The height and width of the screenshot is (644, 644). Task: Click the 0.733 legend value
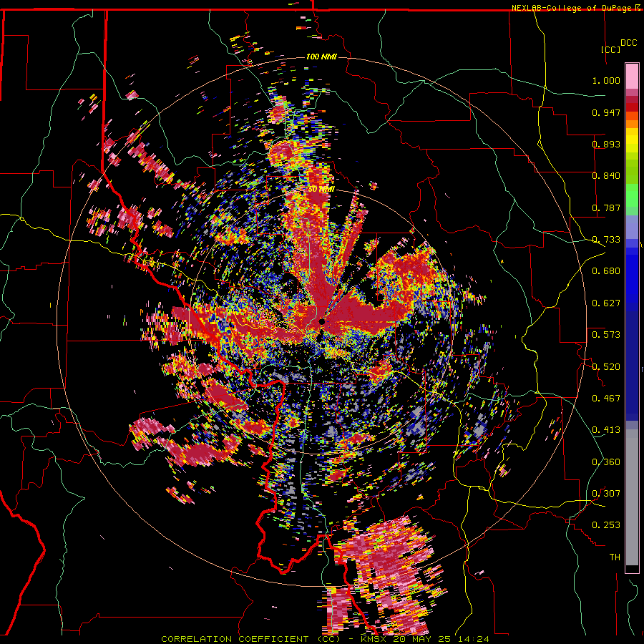[606, 240]
